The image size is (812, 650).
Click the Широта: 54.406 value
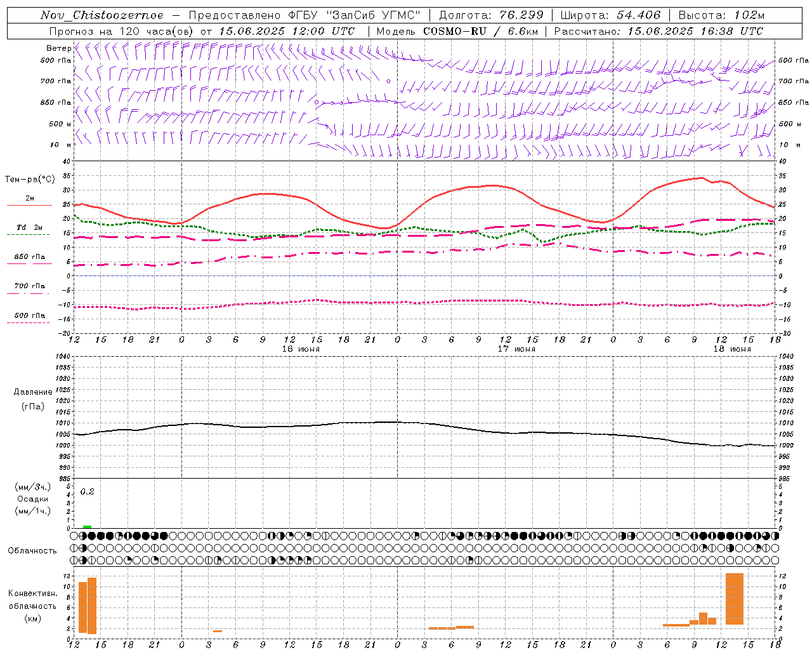click(x=610, y=15)
